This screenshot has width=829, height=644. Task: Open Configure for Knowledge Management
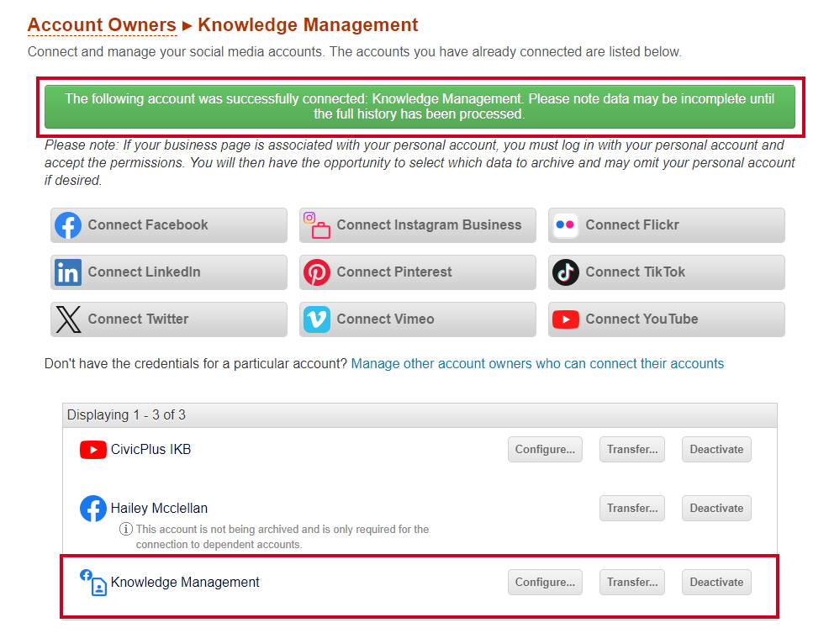pos(545,582)
